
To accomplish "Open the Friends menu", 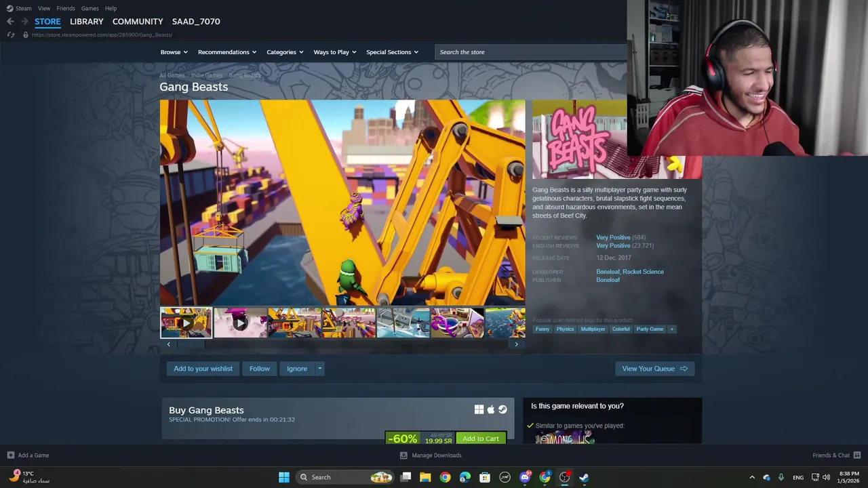I will tap(66, 8).
